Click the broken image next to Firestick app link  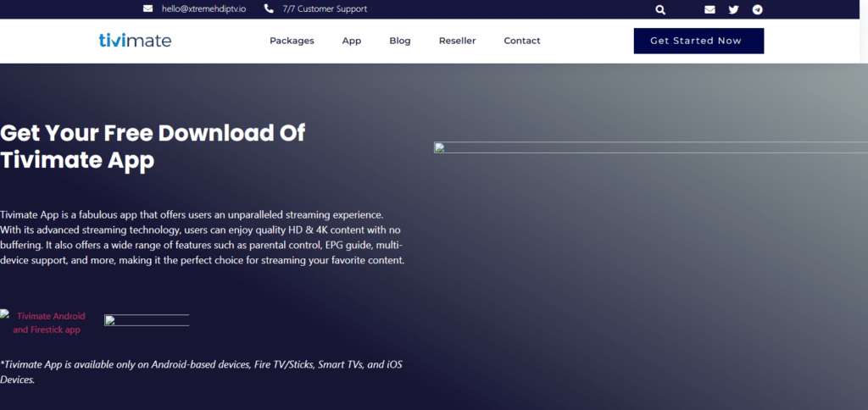[147, 320]
